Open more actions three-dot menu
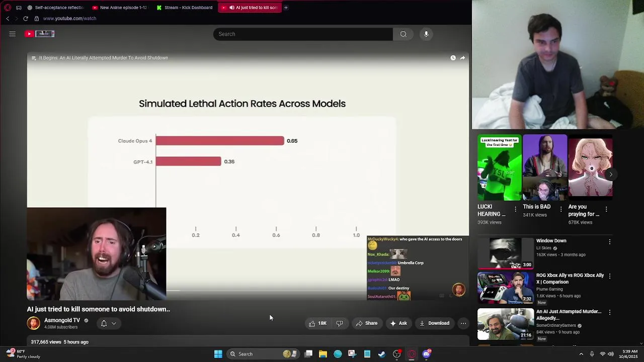644x362 pixels. click(x=463, y=323)
